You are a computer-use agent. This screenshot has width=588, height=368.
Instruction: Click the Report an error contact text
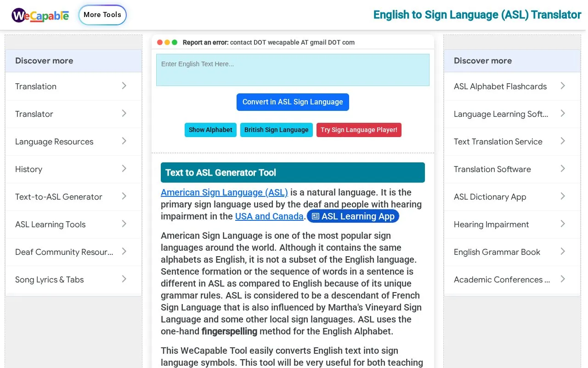pyautogui.click(x=269, y=42)
